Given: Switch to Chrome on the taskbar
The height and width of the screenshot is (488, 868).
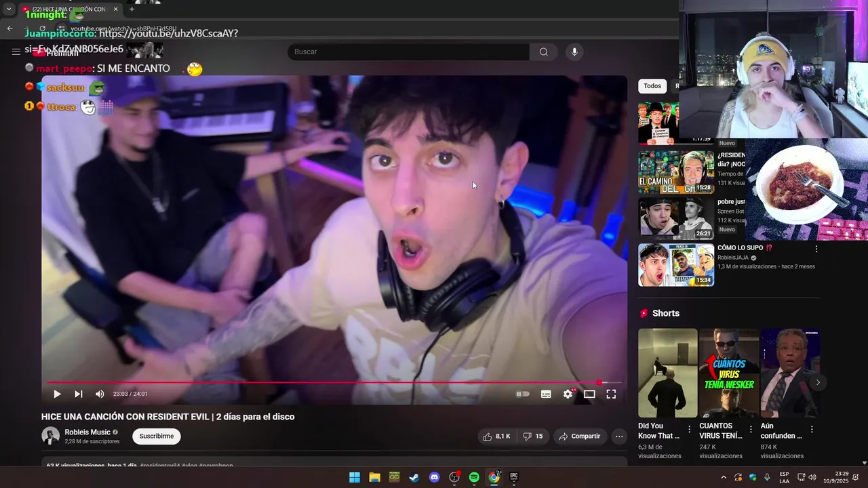Looking at the screenshot, I should click(x=494, y=477).
